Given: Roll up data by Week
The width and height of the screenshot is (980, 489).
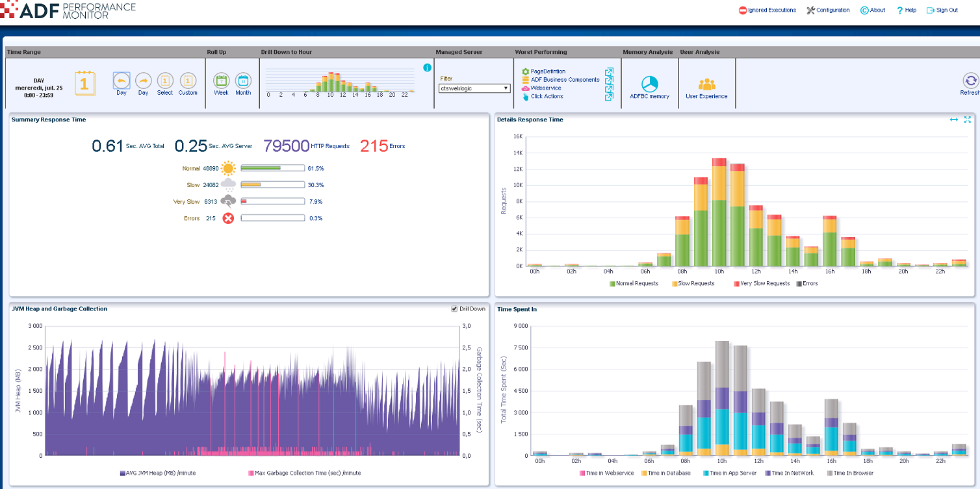Looking at the screenshot, I should pos(221,81).
